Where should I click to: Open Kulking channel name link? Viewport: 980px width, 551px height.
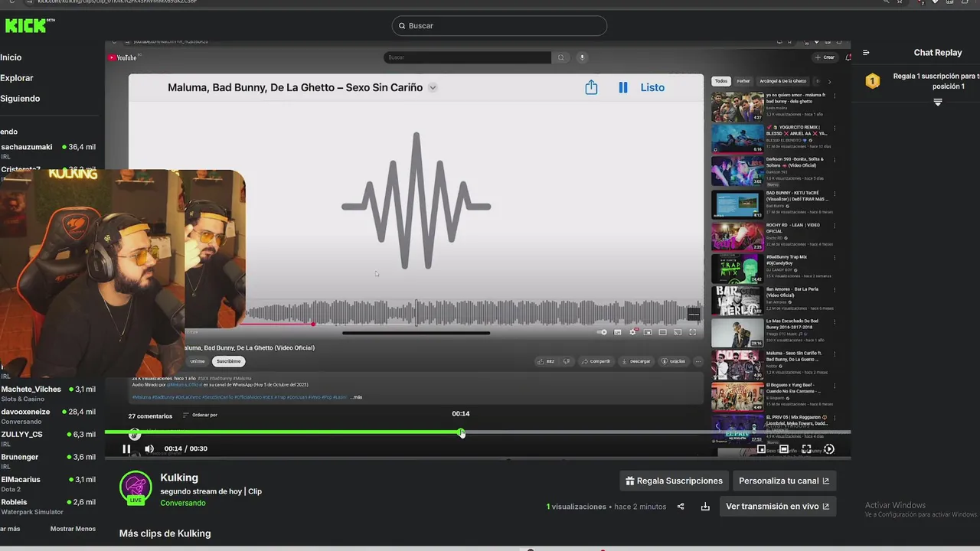coord(179,478)
